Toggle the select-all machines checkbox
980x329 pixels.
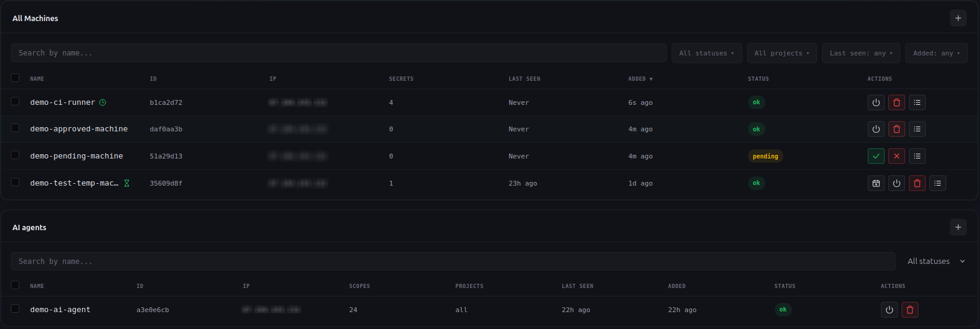(x=15, y=78)
